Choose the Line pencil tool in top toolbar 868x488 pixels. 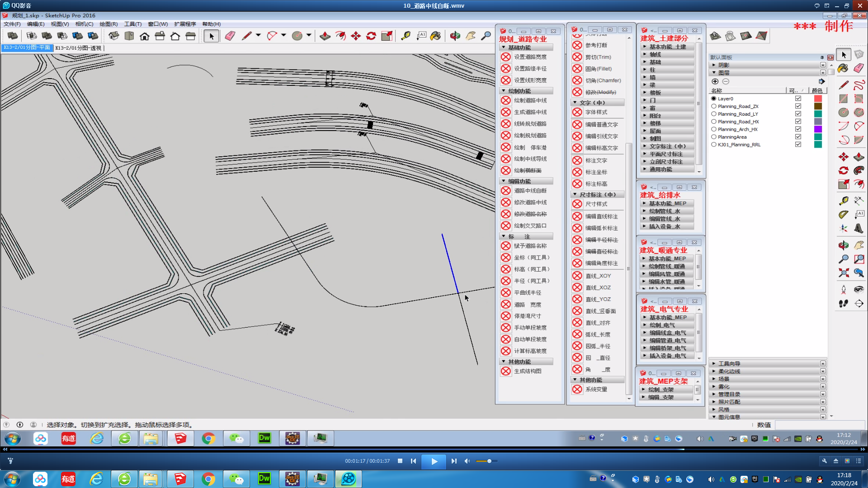point(246,36)
